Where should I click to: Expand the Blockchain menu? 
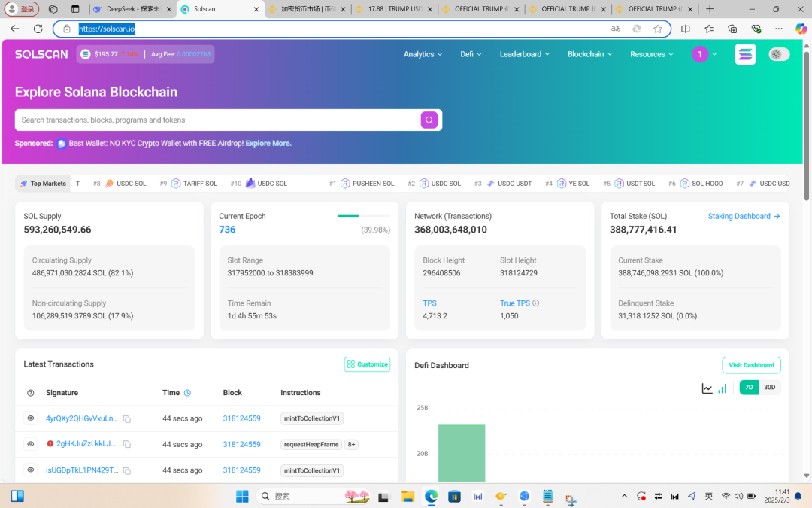[x=590, y=54]
